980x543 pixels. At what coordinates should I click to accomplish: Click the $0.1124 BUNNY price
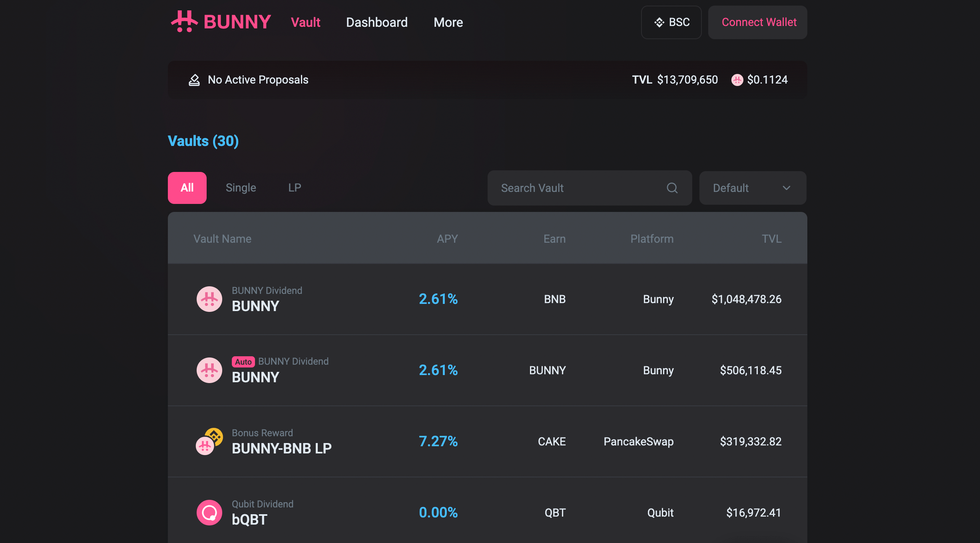point(767,80)
